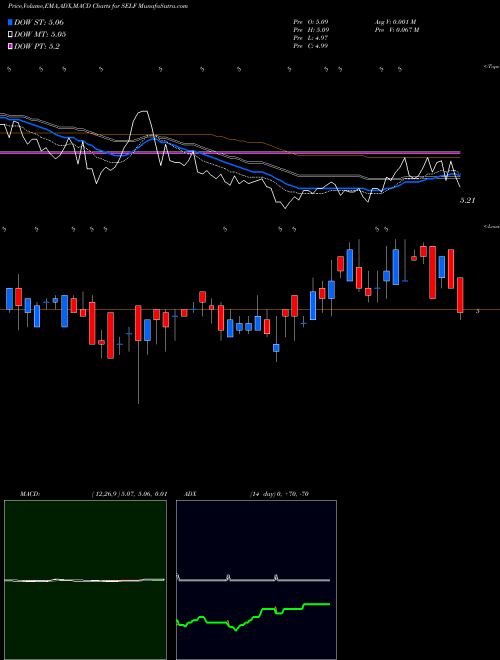Click the '5' price level label beside candlesticks
Screen dimensions: 500x660
pos(477,311)
